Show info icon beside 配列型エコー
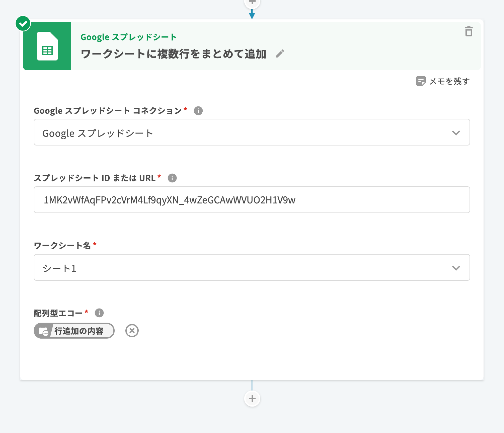The width and height of the screenshot is (504, 433). 99,313
